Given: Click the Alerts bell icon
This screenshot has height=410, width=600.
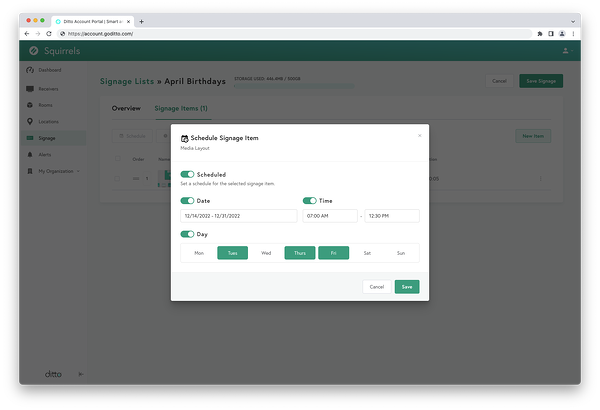Looking at the screenshot, I should tap(29, 155).
